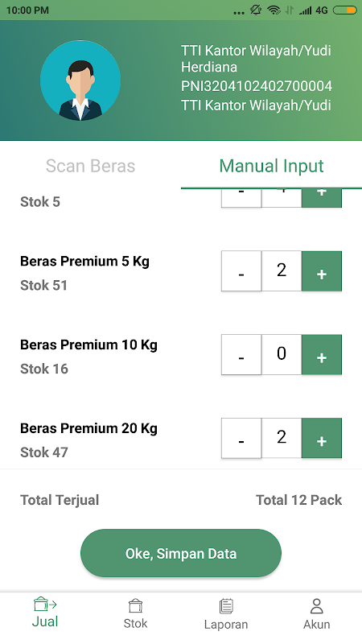
Task: Decrease Beras Premium 10 Kg quantity
Action: click(241, 354)
